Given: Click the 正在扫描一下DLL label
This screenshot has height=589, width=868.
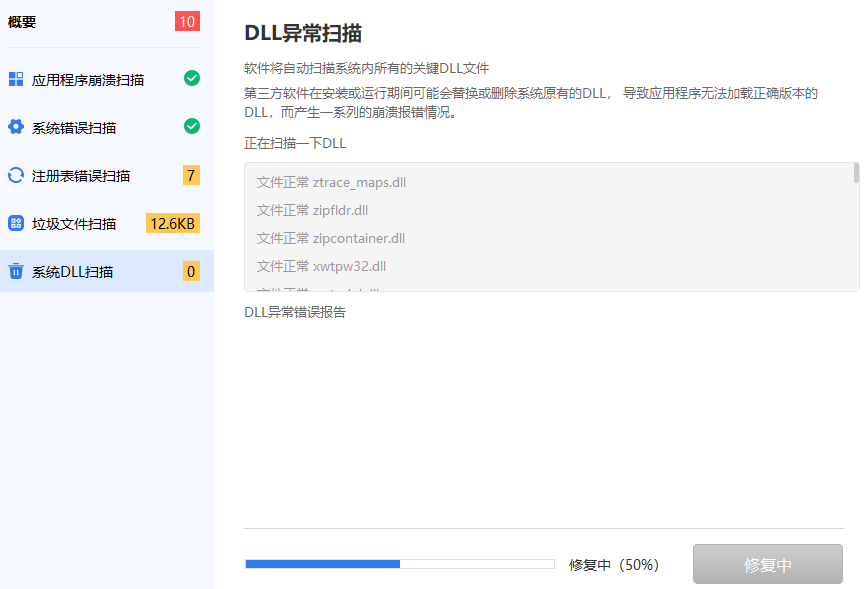Looking at the screenshot, I should (295, 143).
